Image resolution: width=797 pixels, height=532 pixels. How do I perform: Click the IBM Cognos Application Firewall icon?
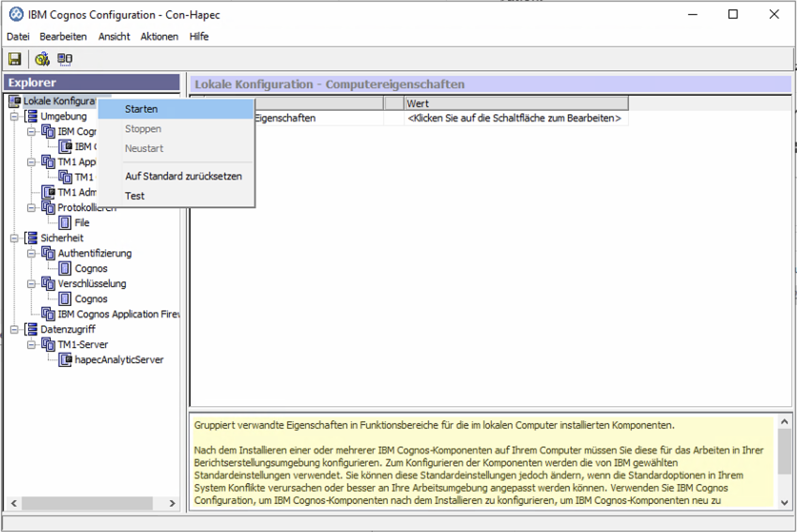48,314
